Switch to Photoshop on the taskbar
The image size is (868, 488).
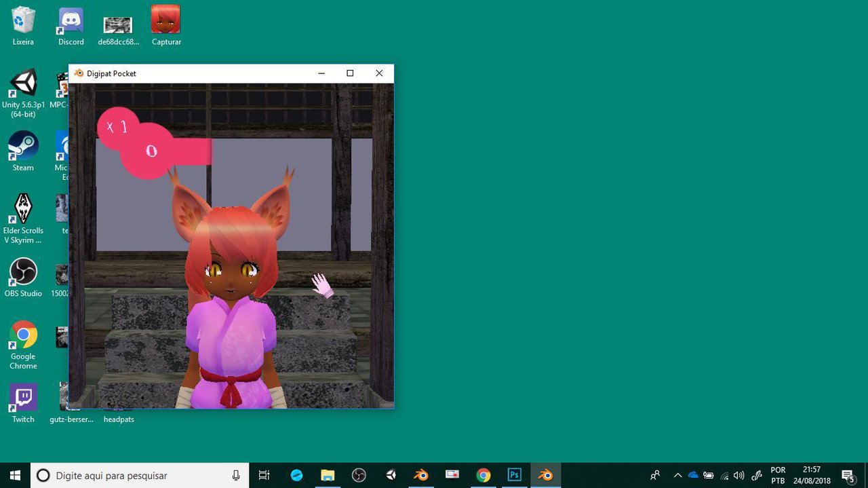pyautogui.click(x=515, y=475)
